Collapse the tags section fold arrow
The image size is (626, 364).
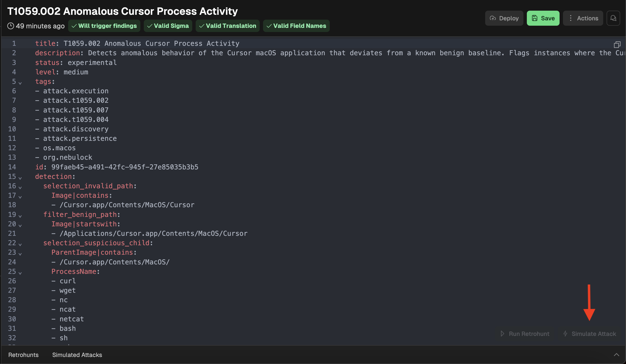[x=20, y=83]
